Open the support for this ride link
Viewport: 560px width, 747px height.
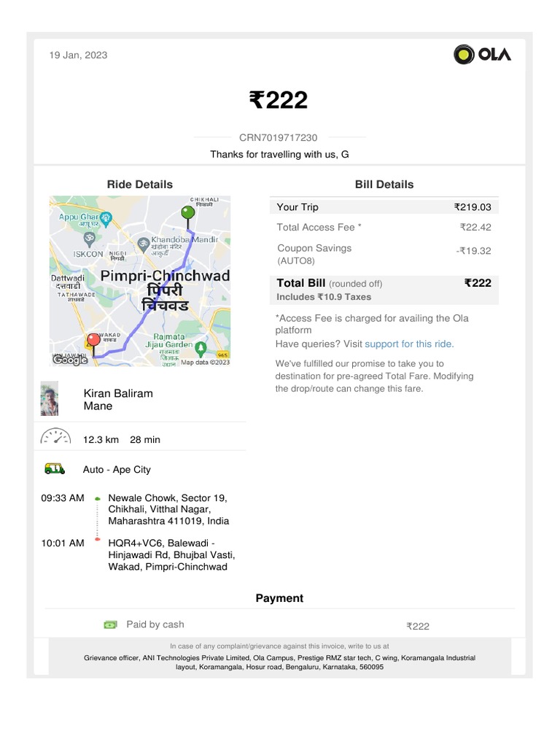click(409, 344)
